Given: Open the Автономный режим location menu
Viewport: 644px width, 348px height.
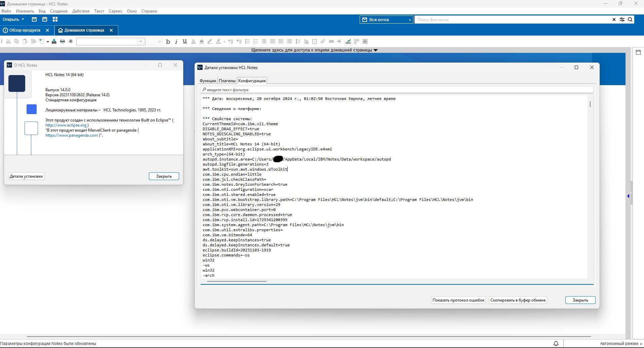Looking at the screenshot, I should [x=621, y=344].
